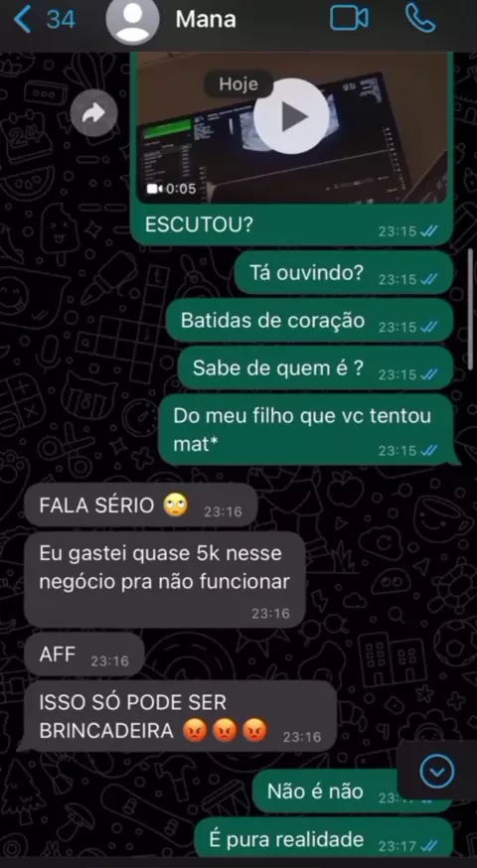Select the 'Tá ouvindo?' message bubble
The width and height of the screenshot is (477, 868).
pos(344,272)
